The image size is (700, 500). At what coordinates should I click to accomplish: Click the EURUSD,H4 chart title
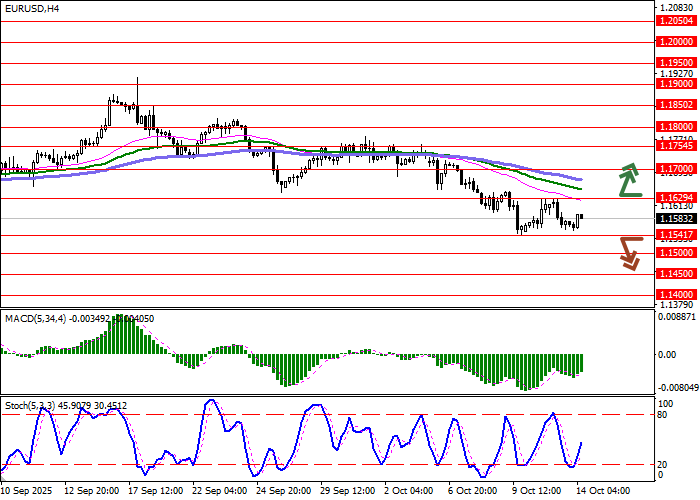click(31, 8)
